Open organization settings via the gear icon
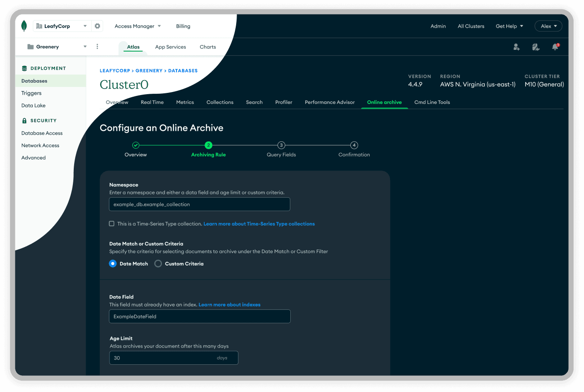584x392 pixels. [97, 26]
